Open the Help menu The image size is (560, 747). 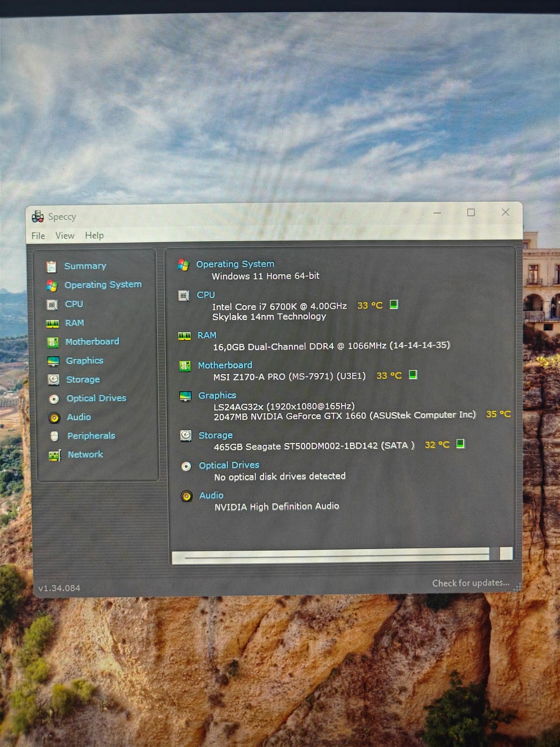[x=94, y=235]
